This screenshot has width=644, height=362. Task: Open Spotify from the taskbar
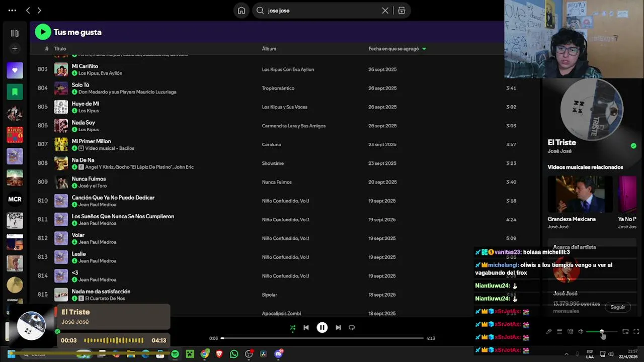pos(175,354)
